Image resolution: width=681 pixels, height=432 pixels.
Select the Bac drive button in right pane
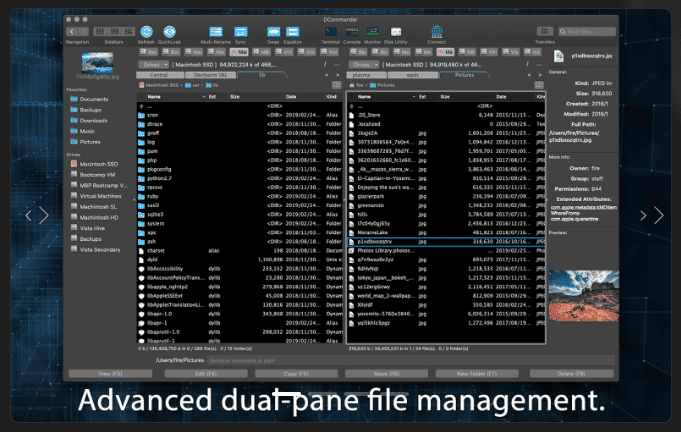click(359, 52)
